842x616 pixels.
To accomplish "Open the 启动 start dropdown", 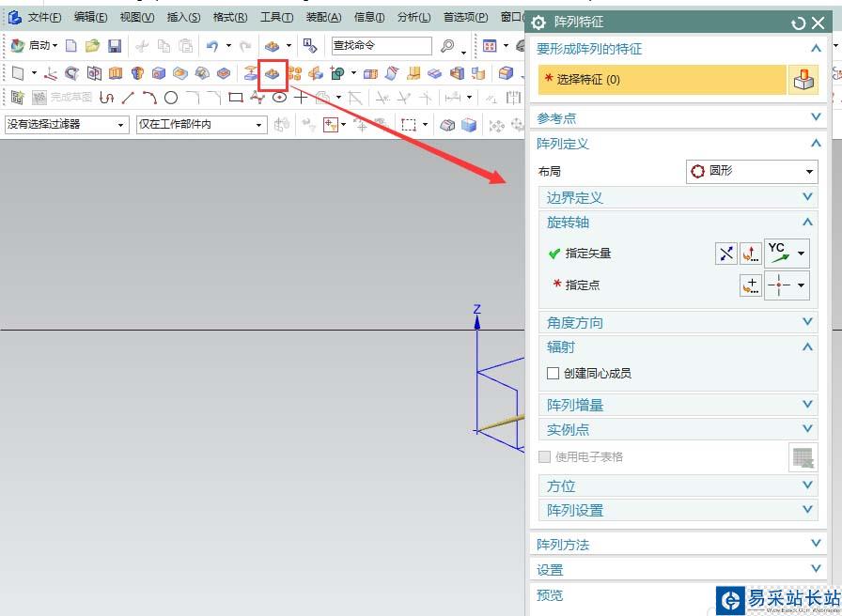I will (x=35, y=46).
